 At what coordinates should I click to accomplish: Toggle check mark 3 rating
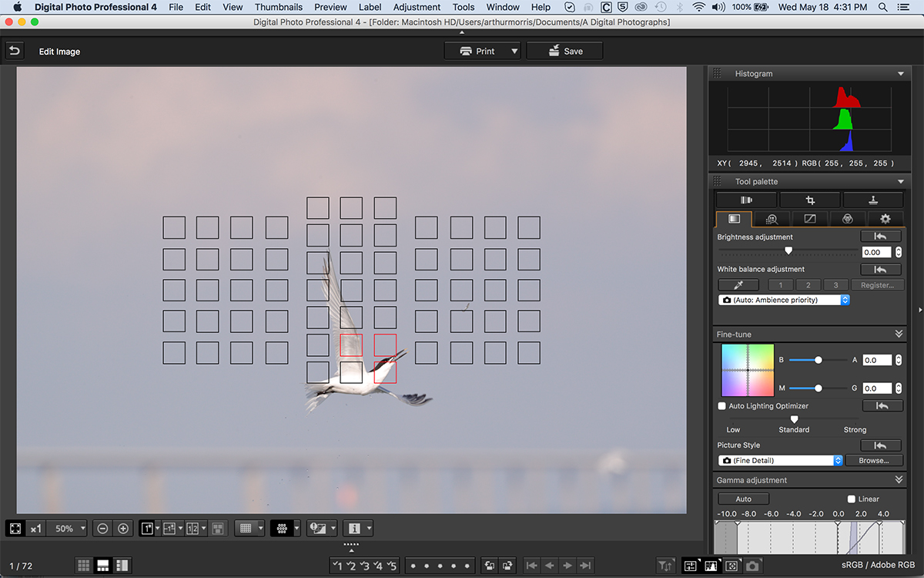click(x=365, y=566)
